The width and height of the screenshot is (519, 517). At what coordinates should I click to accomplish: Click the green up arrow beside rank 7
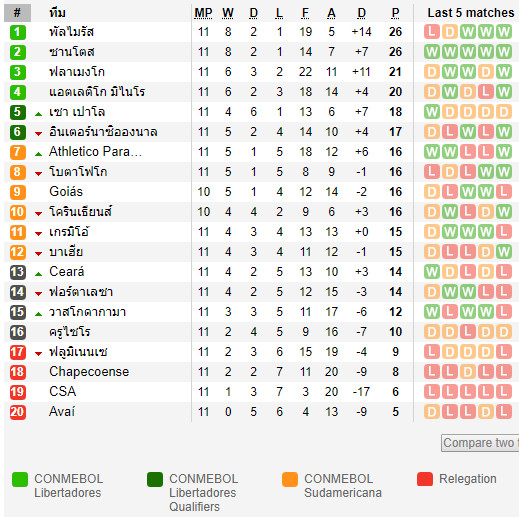click(39, 154)
